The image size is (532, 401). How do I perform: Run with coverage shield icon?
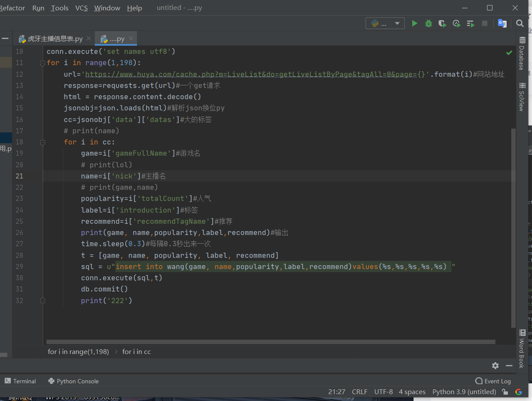point(442,23)
